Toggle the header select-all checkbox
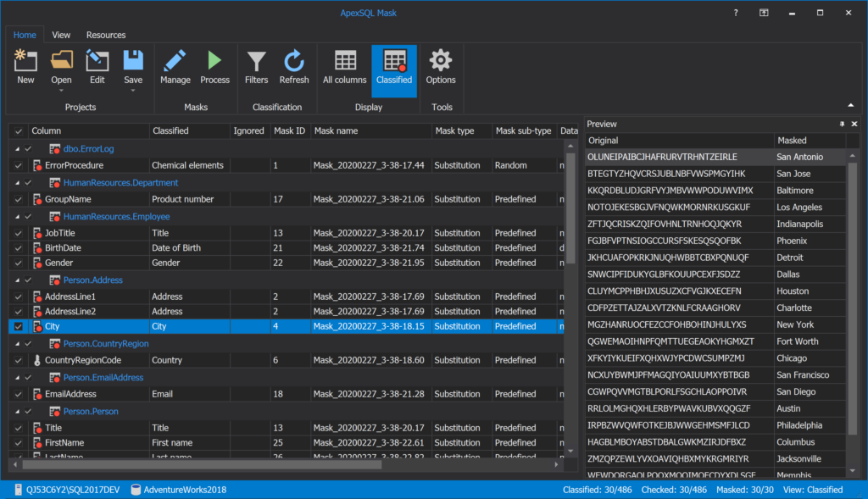Viewport: 868px width, 499px height. click(17, 130)
